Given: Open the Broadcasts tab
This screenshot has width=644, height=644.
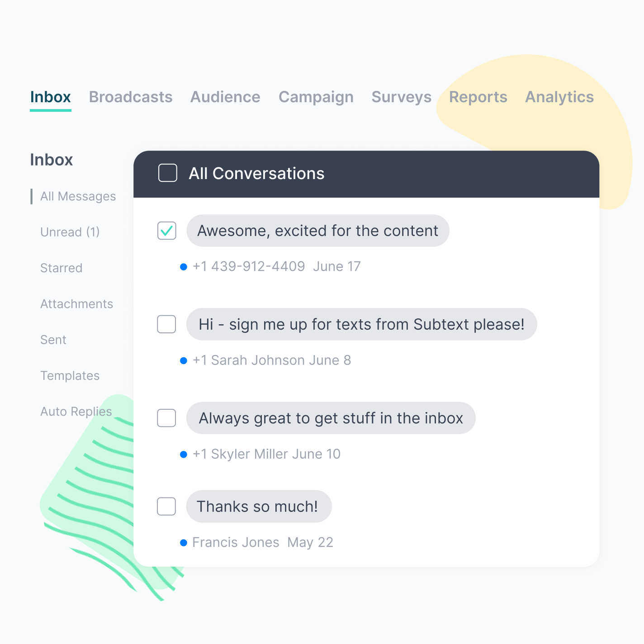Looking at the screenshot, I should (131, 97).
